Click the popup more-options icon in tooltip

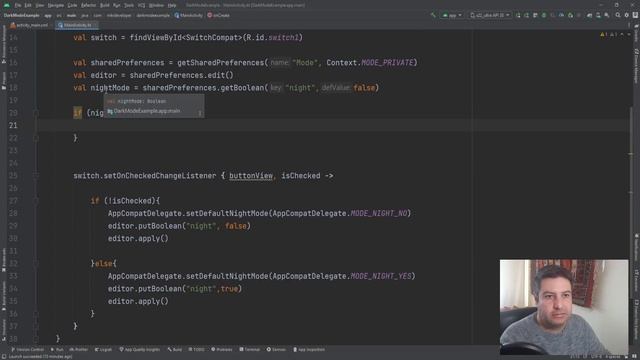[x=200, y=113]
